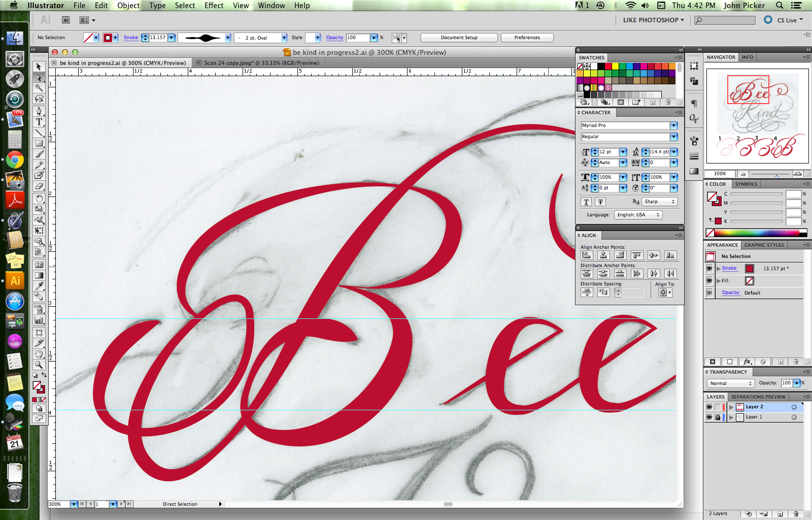Open the Myriad Pro font family dropdown
This screenshot has width=812, height=520.
(x=674, y=125)
